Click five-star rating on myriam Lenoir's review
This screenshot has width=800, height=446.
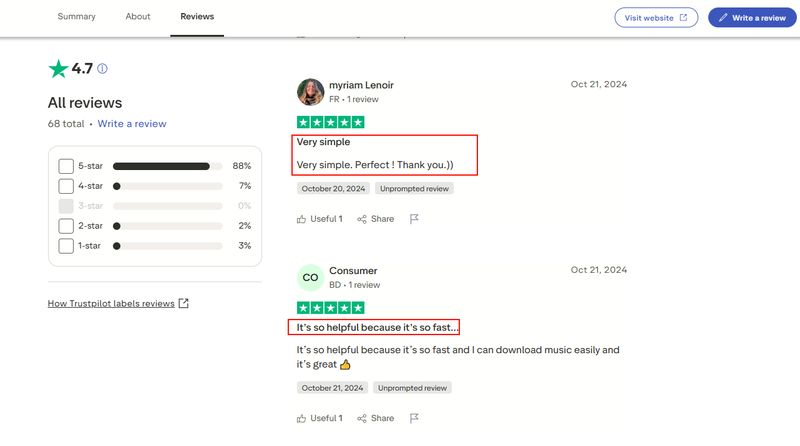click(x=331, y=122)
